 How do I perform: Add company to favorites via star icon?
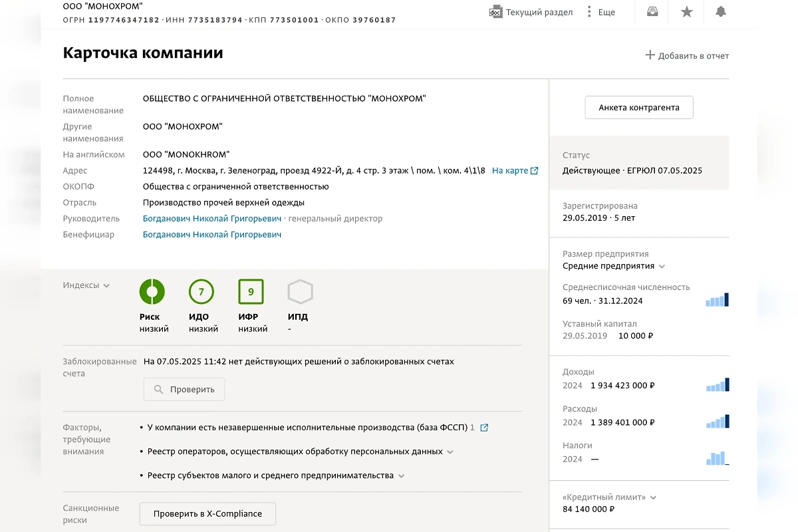pos(687,12)
